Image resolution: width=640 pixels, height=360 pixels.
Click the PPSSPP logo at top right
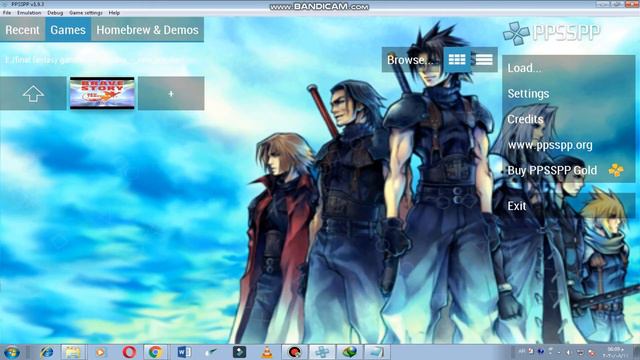coord(552,33)
